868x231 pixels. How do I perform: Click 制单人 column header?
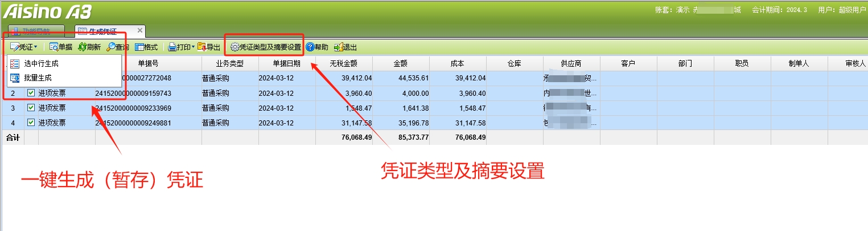[x=799, y=63]
